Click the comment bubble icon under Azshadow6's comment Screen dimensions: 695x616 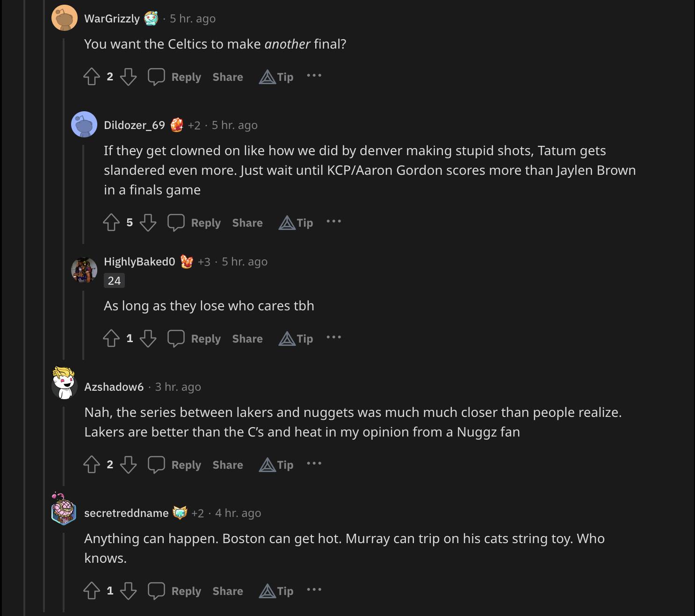tap(156, 465)
